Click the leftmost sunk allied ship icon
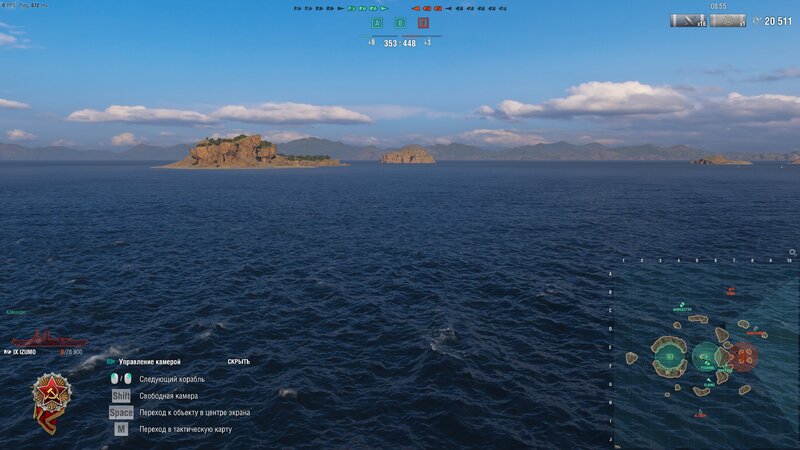This screenshot has width=800, height=450. click(297, 8)
